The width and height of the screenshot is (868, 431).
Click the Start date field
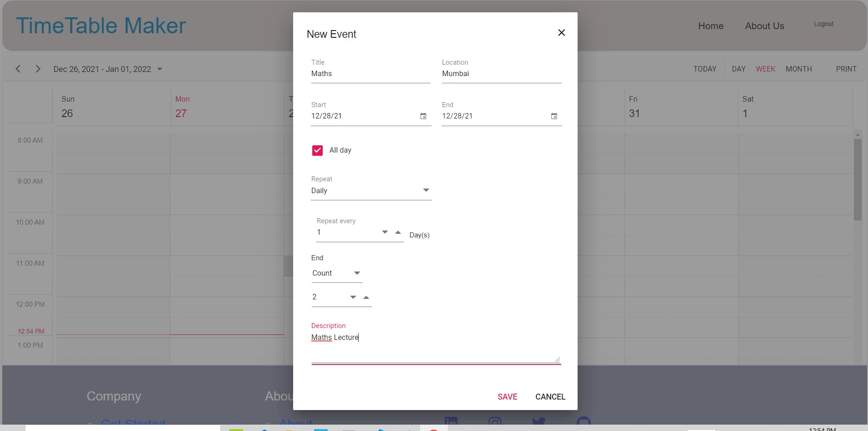coord(364,116)
